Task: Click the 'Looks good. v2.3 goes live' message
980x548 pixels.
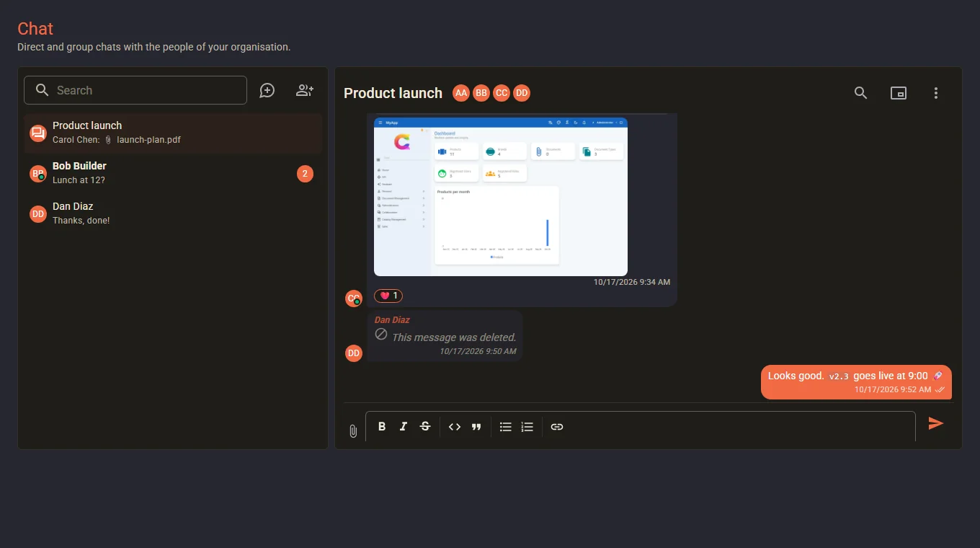Action: coord(856,382)
